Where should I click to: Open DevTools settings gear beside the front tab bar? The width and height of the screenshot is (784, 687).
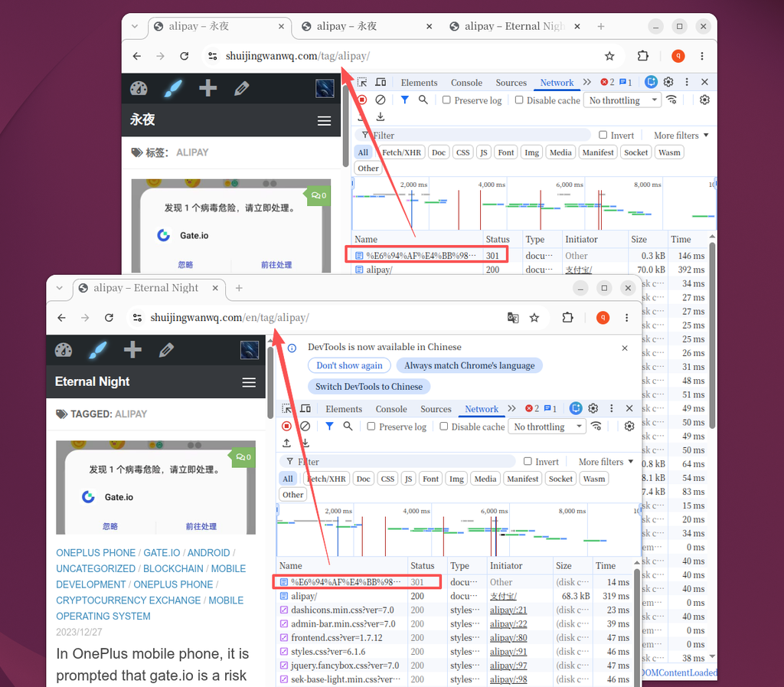point(593,408)
